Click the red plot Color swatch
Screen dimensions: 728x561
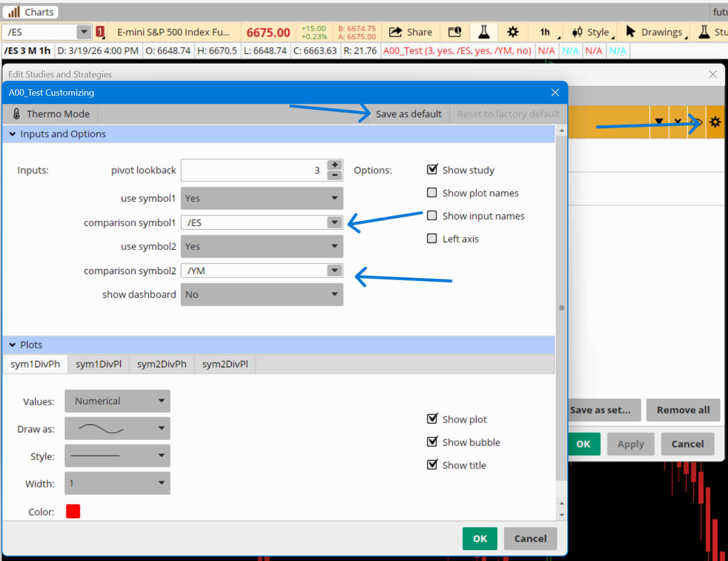(x=73, y=511)
